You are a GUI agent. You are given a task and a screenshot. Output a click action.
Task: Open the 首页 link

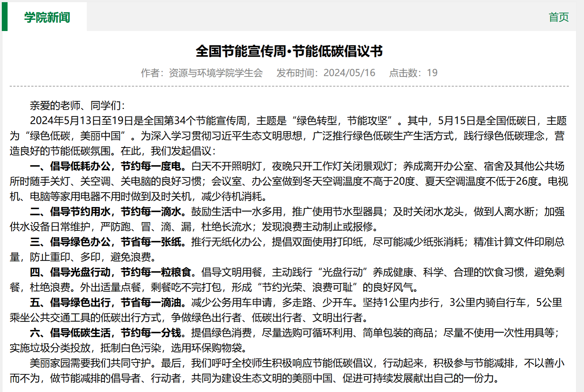[x=558, y=17]
